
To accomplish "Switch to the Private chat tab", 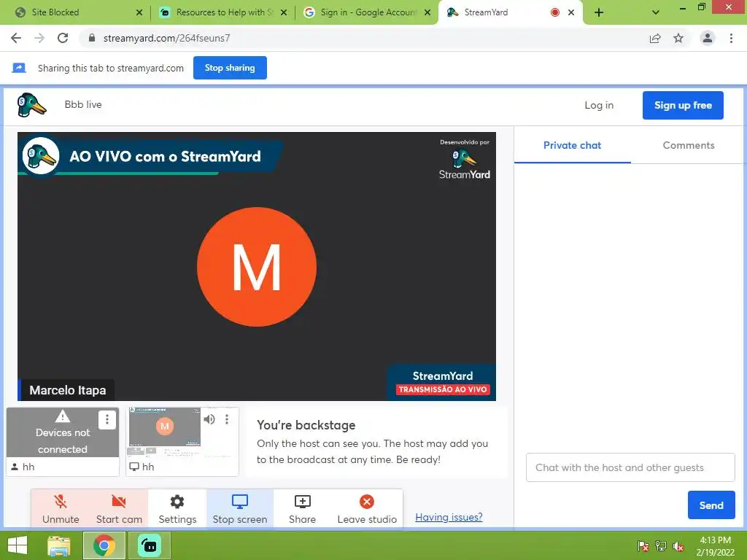I will (572, 146).
